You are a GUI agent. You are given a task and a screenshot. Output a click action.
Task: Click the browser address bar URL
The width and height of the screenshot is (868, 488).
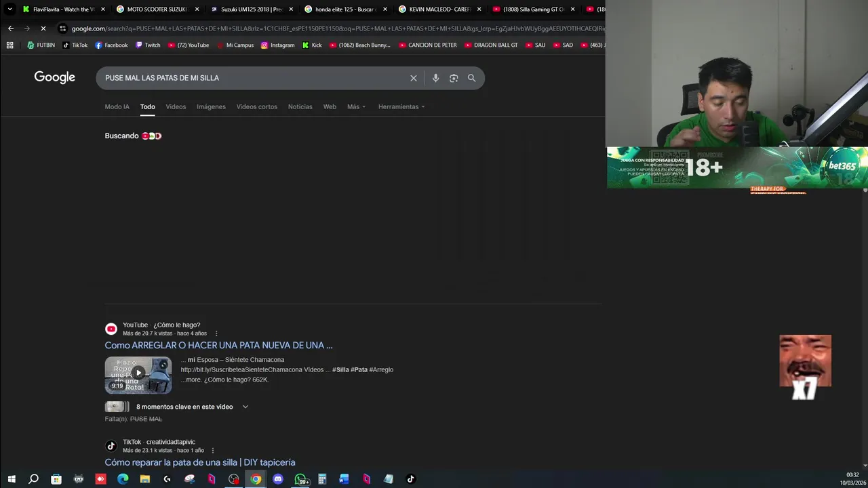pyautogui.click(x=338, y=28)
